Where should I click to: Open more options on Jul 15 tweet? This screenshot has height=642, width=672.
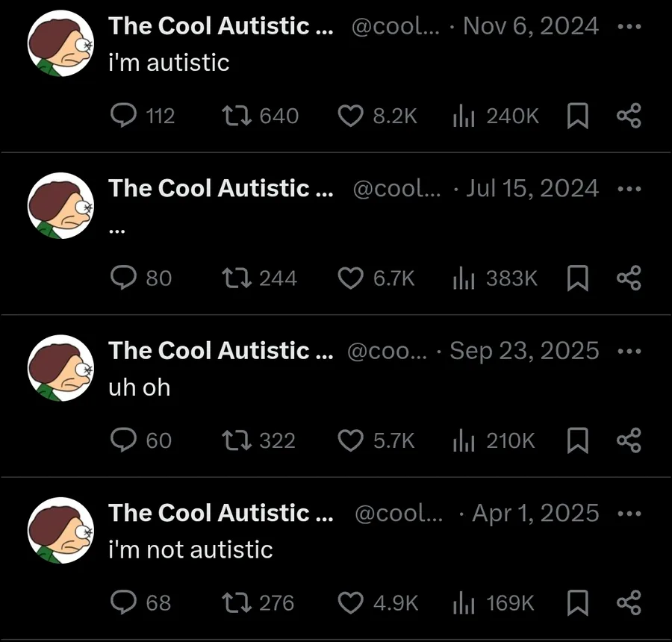point(629,189)
